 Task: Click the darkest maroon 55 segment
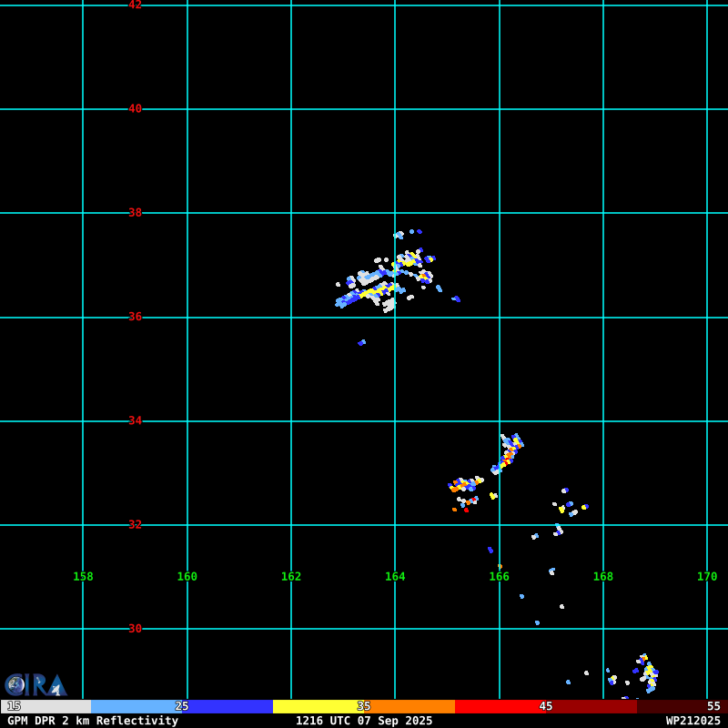pyautogui.click(x=682, y=706)
